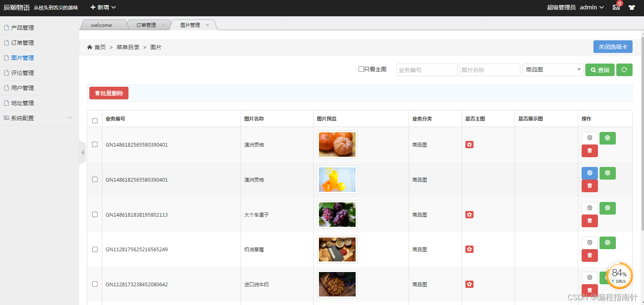This screenshot has height=305, width=644.
Task: Click main-image star badge in 大个车厘子 row
Action: [x=469, y=215]
